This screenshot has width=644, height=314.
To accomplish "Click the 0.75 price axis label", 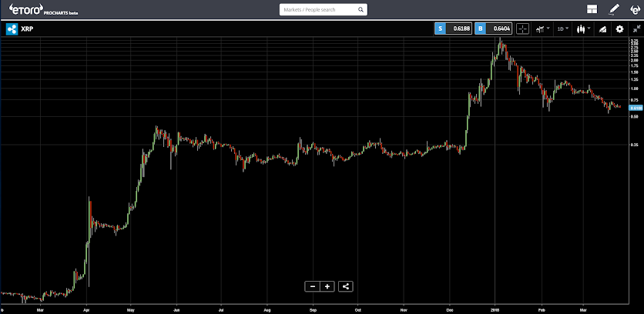I will click(635, 100).
